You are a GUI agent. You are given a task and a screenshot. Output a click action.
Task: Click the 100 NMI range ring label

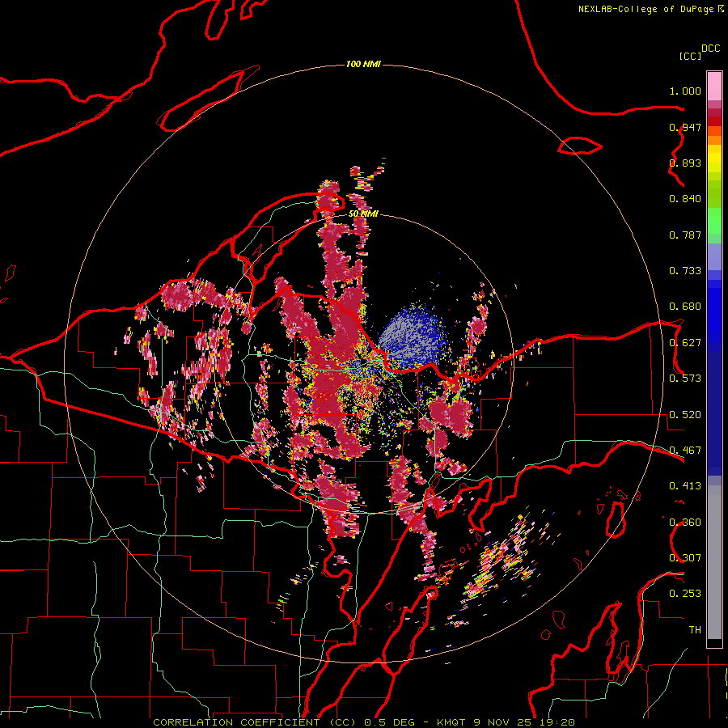363,64
